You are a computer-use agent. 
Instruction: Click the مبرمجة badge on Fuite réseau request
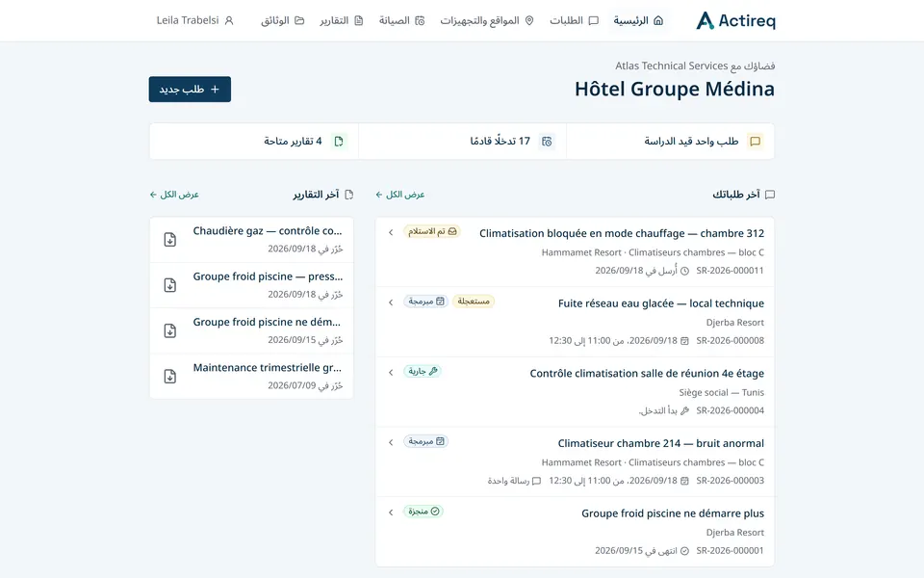(425, 302)
